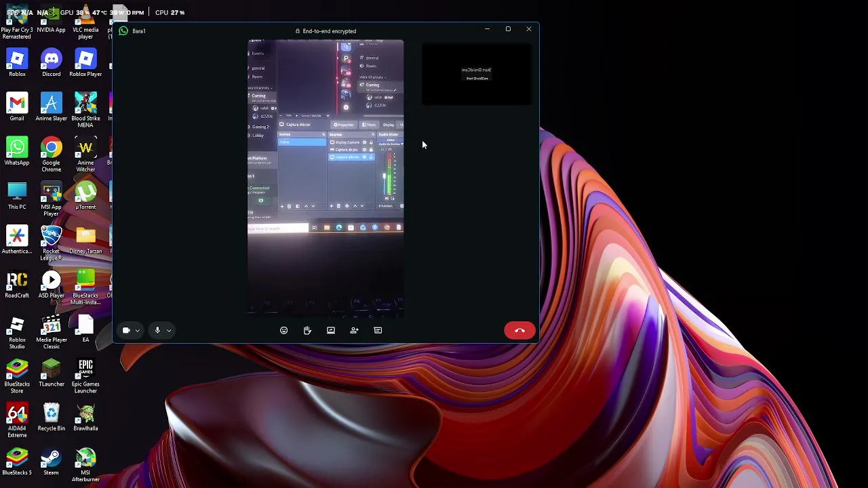Screen dimensions: 868x488
Task: Select the BlueStacks 5 desktop icon
Action: point(17,461)
